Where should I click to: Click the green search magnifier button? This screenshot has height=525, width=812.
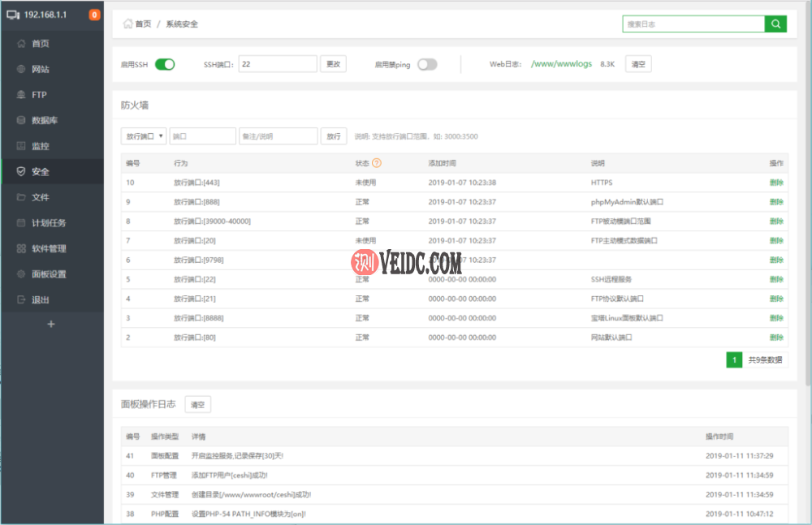pyautogui.click(x=775, y=24)
